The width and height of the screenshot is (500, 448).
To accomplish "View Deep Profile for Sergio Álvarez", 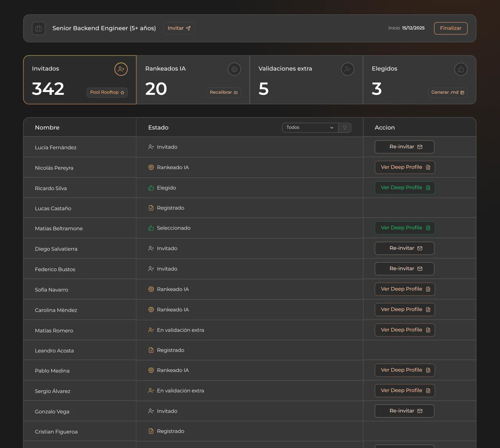I will pos(405,391).
